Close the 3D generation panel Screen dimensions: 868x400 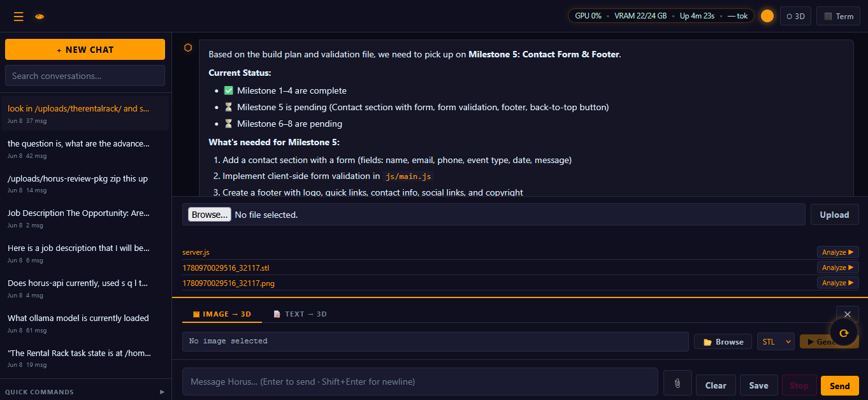tap(847, 314)
